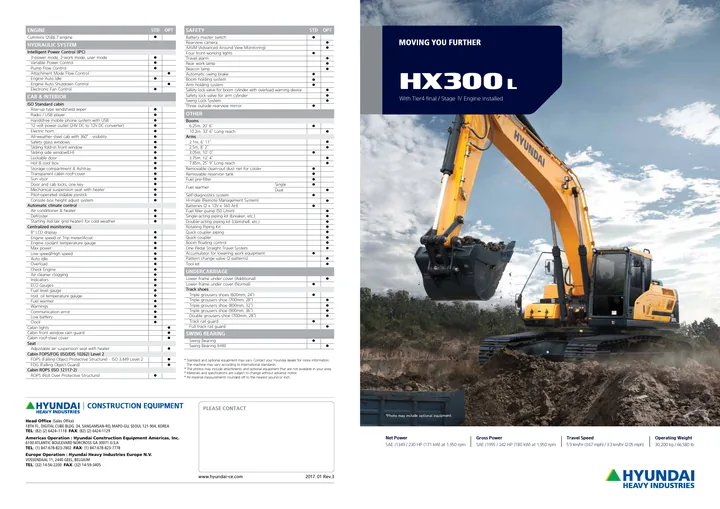Click the 'Travel Speed' spec label
This screenshot has width=720, height=509.
(x=580, y=438)
